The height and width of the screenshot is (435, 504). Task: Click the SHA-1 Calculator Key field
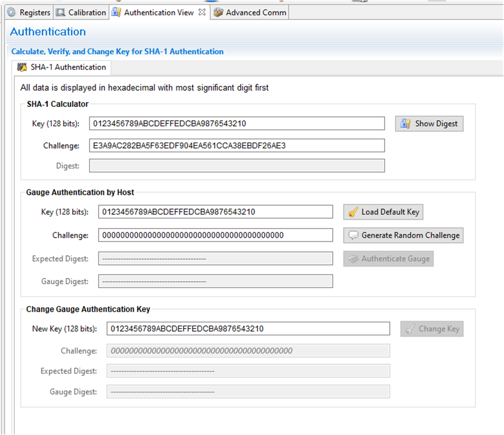tap(237, 124)
